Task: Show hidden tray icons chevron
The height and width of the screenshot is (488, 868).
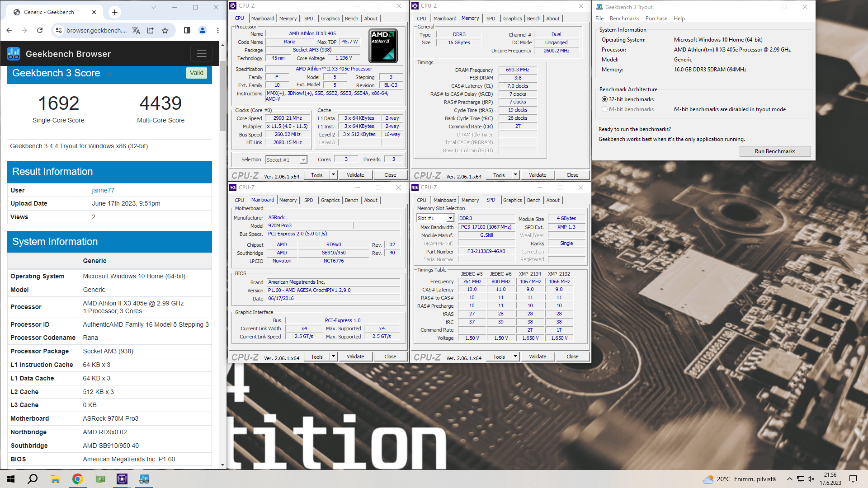Action: [x=789, y=479]
